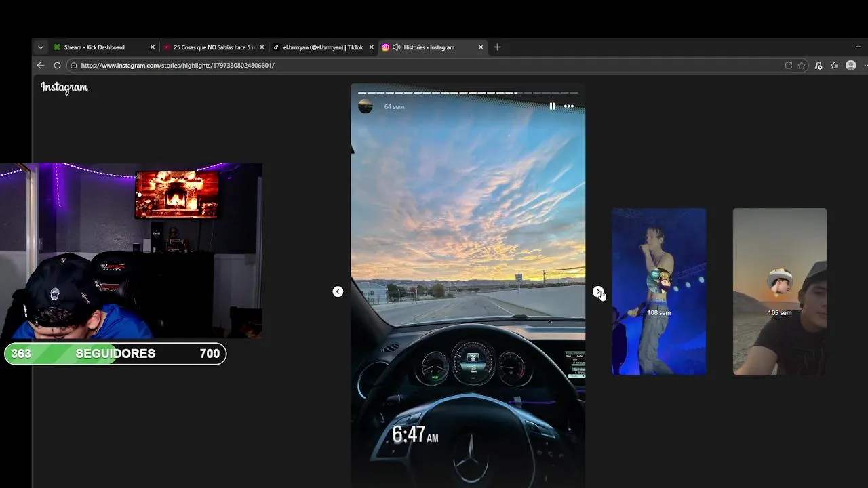The height and width of the screenshot is (488, 868).
Task: Click the Instagram logo
Action: pyautogui.click(x=64, y=87)
